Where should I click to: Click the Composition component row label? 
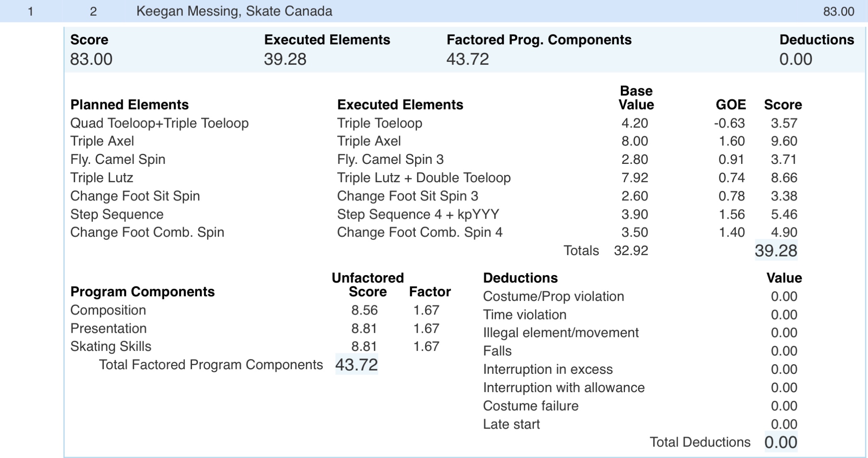[108, 310]
